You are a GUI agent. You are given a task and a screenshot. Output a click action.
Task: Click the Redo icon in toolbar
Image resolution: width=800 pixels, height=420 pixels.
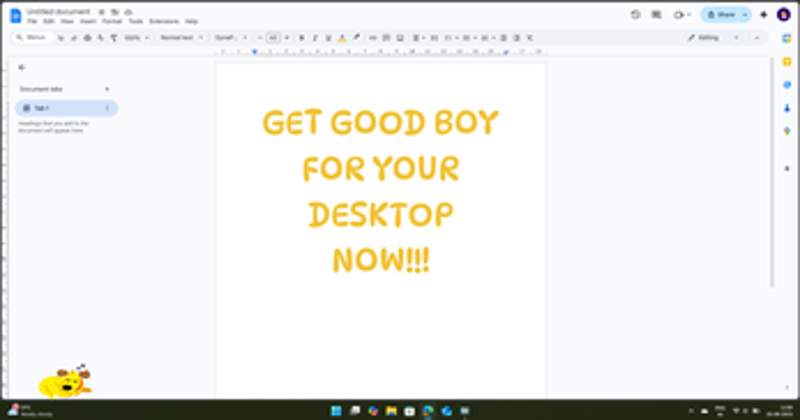[74, 38]
